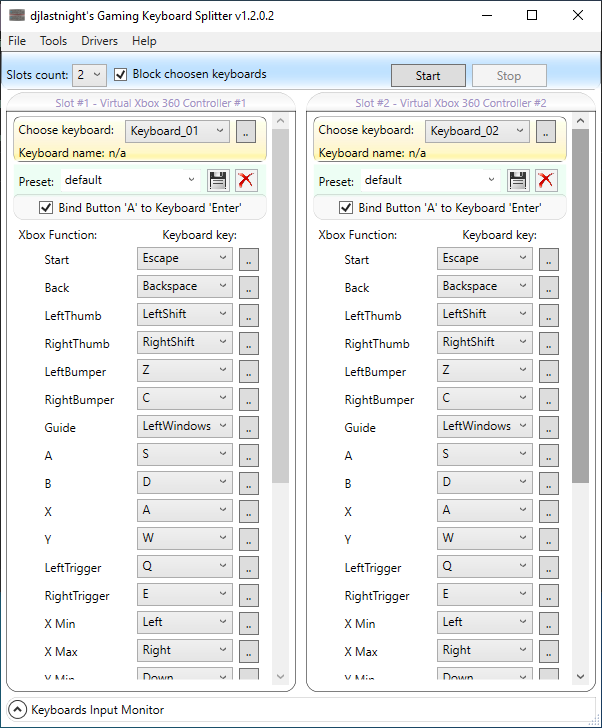Detect key button for RightTrigger in Slot #2
The width and height of the screenshot is (602, 728).
(549, 595)
